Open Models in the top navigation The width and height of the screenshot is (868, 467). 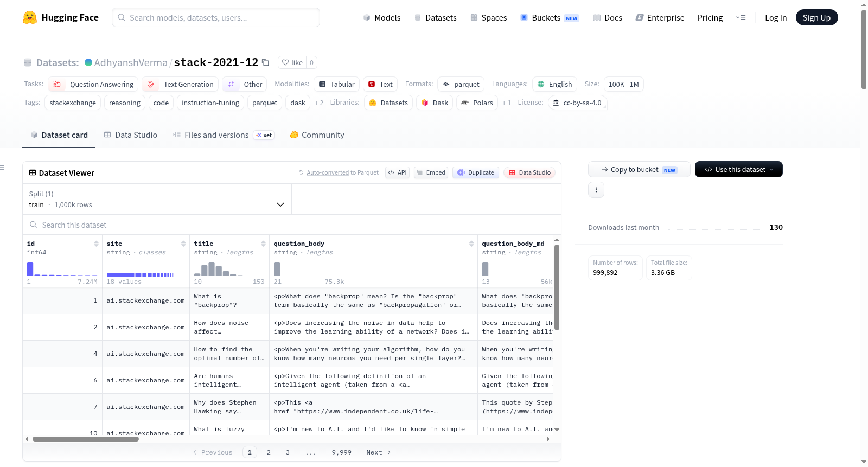click(x=382, y=17)
